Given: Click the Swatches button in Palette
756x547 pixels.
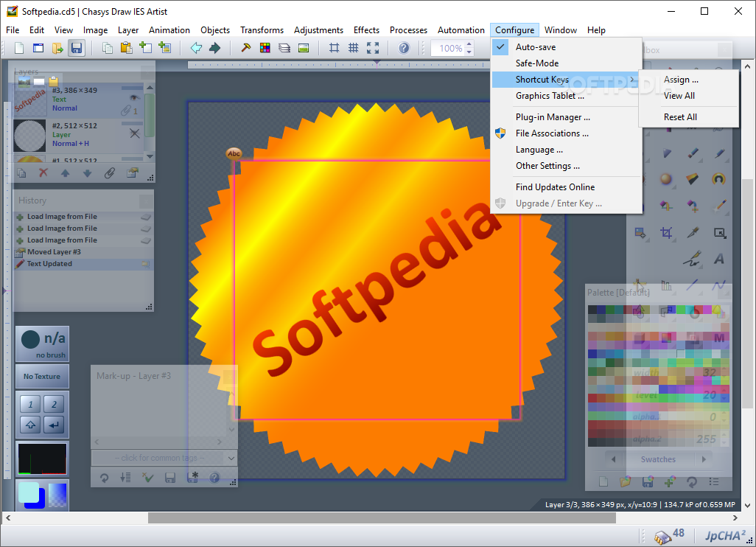Looking at the screenshot, I should [658, 459].
